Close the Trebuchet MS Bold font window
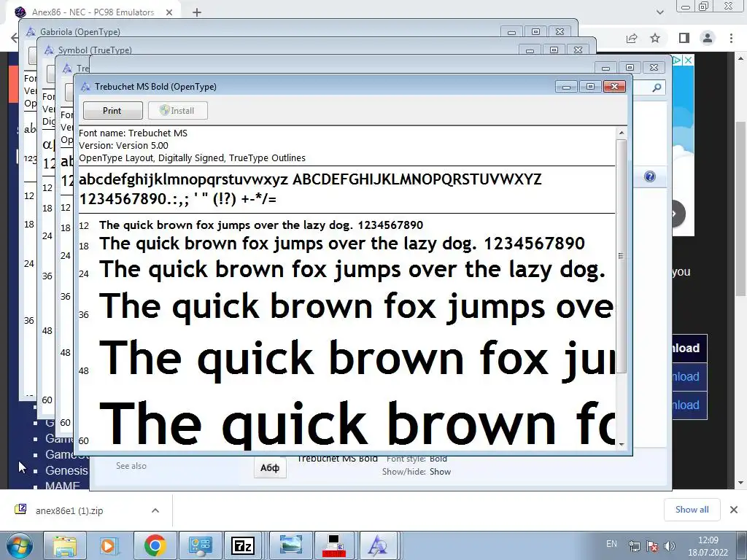 (614, 87)
